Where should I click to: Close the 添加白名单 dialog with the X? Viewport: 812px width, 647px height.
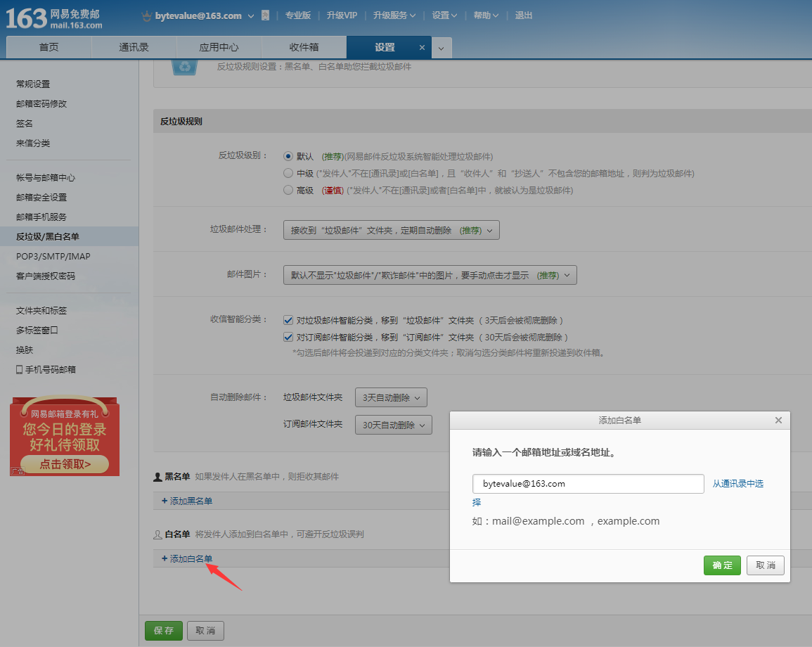click(778, 420)
